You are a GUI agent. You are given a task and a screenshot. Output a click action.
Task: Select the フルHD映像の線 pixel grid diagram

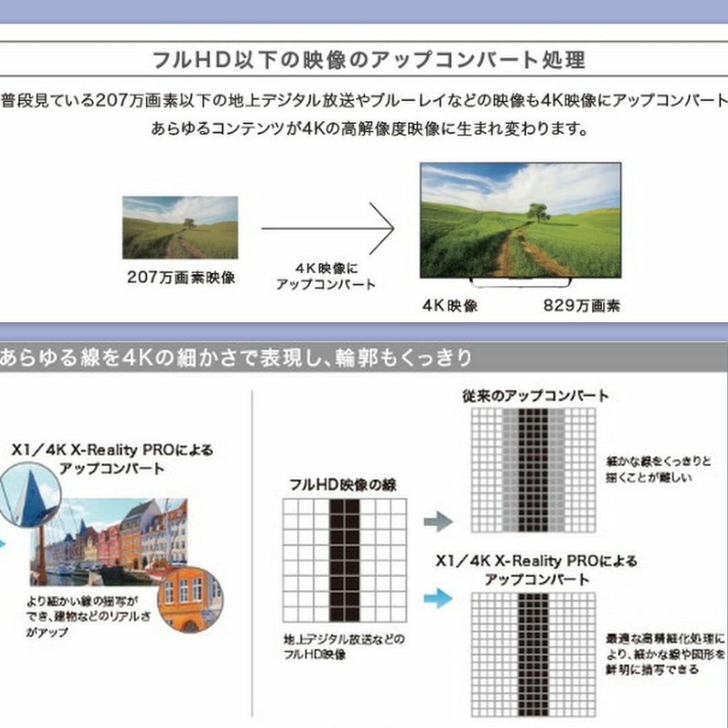click(344, 560)
